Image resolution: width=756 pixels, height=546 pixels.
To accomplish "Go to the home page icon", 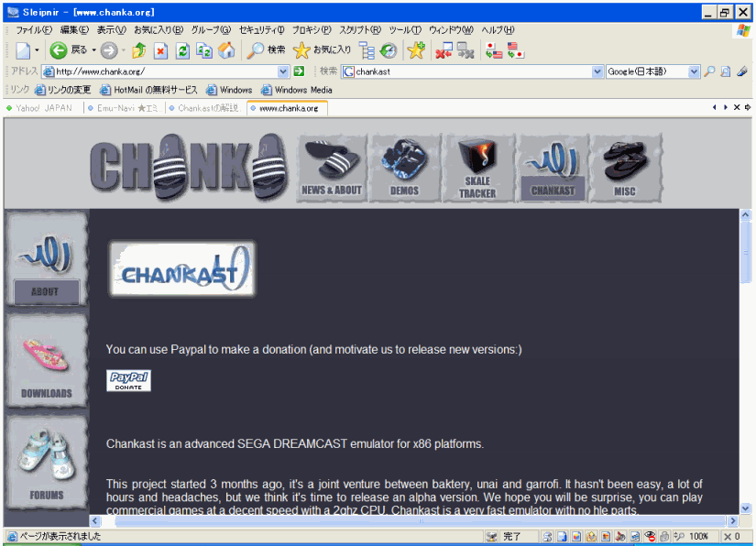I will pyautogui.click(x=226, y=50).
